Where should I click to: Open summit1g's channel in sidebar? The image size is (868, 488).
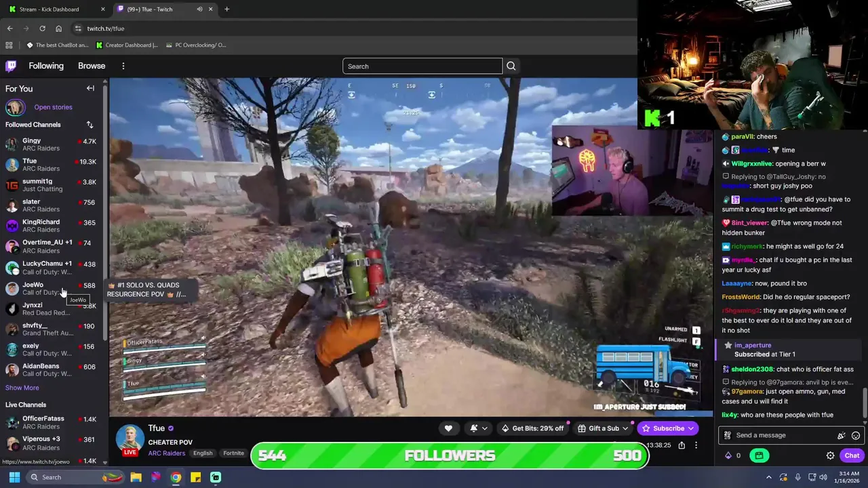click(x=52, y=185)
